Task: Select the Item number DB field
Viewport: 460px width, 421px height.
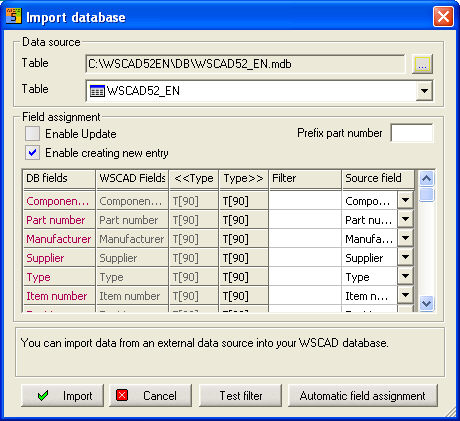Action: click(59, 296)
